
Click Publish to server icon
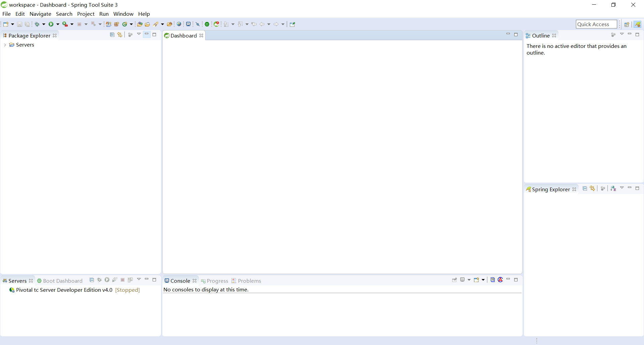click(130, 280)
